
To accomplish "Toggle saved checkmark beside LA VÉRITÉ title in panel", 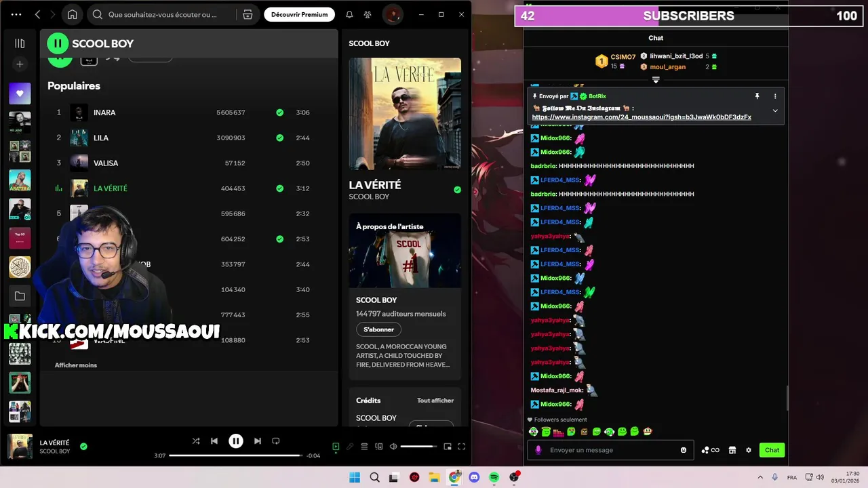I will click(x=457, y=190).
